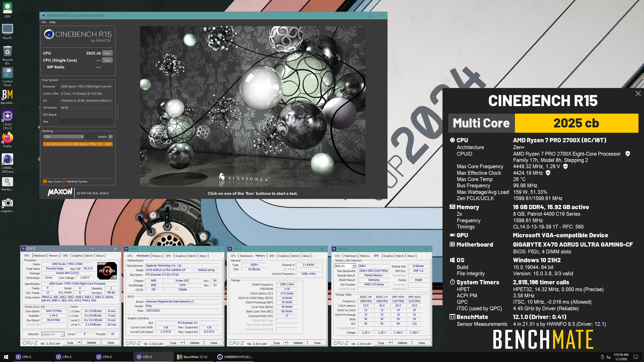Viewport: 644px width, 362px height.
Task: Open CINEBENCH 2003.exe desktop icon
Action: pos(7,163)
